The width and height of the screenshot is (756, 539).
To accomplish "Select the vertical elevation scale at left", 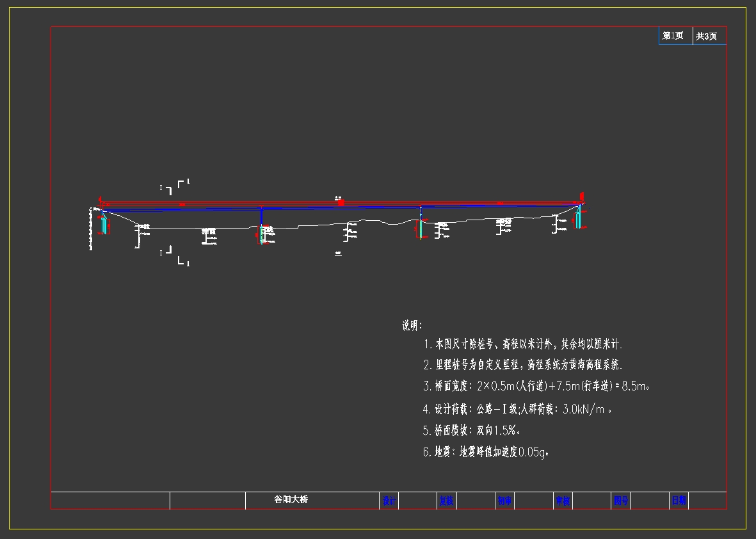I will tap(92, 229).
